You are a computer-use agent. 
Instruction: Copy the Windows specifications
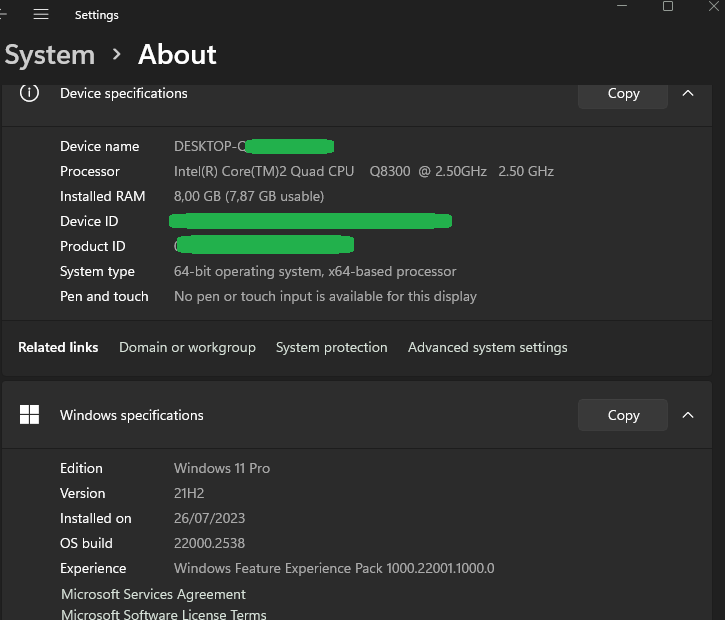(623, 415)
